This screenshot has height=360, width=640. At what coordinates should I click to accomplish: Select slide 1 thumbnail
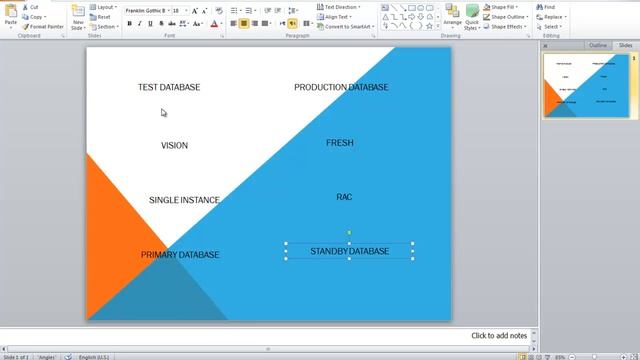(587, 86)
